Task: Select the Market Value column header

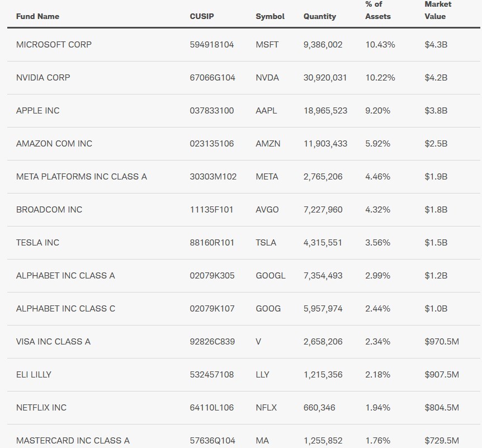Action: coord(437,10)
